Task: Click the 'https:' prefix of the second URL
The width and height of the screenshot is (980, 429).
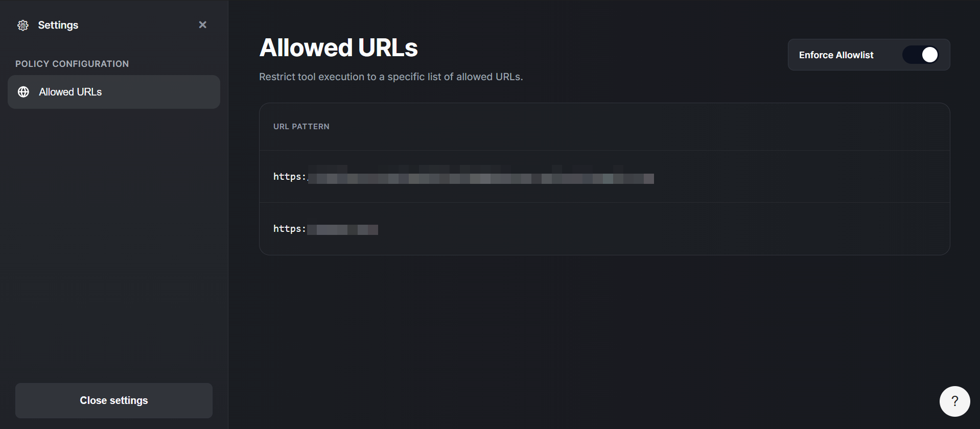Action: pos(289,229)
